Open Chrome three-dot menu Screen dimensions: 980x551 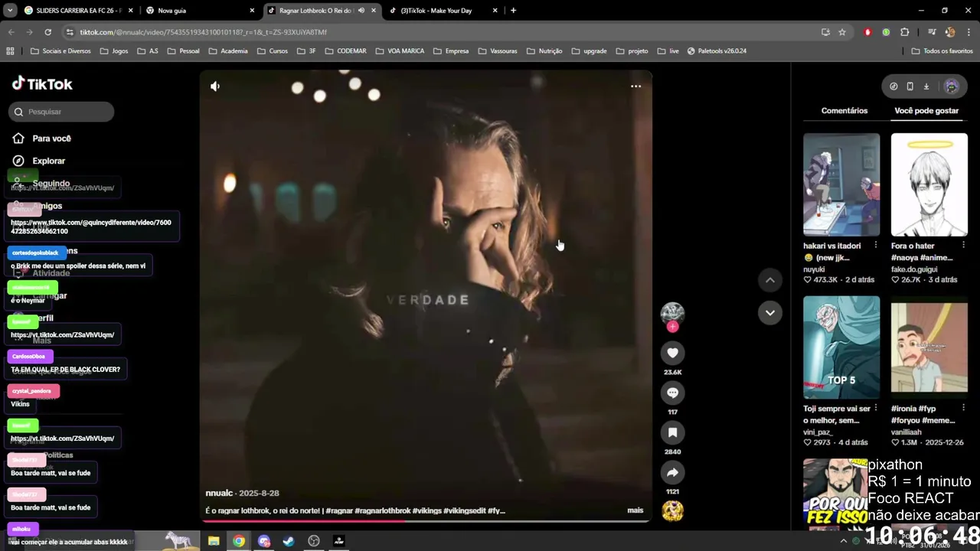pyautogui.click(x=969, y=32)
